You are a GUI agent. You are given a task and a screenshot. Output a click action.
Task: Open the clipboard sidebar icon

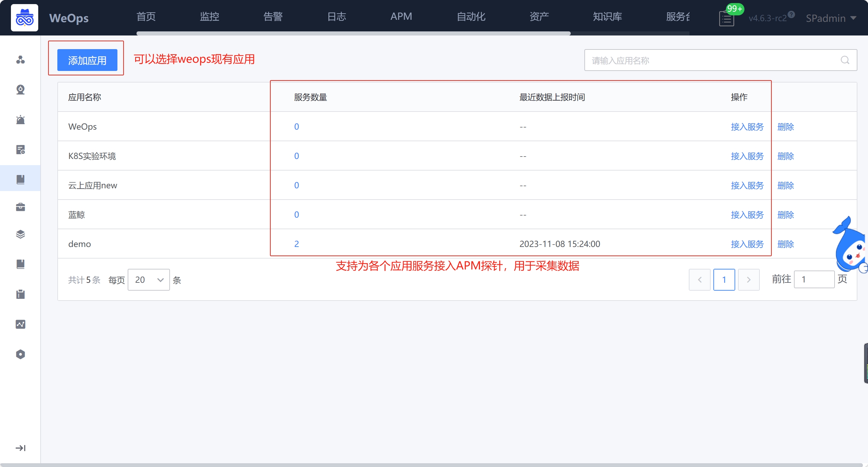click(x=20, y=294)
